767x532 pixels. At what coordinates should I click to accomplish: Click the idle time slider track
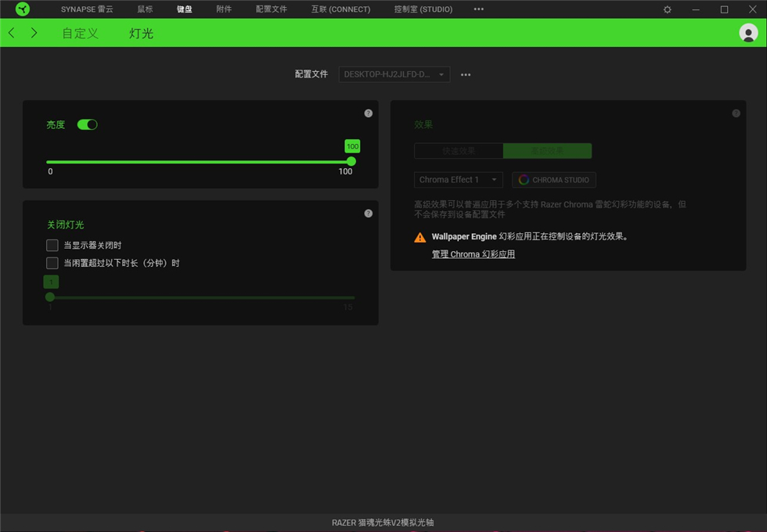pyautogui.click(x=200, y=297)
